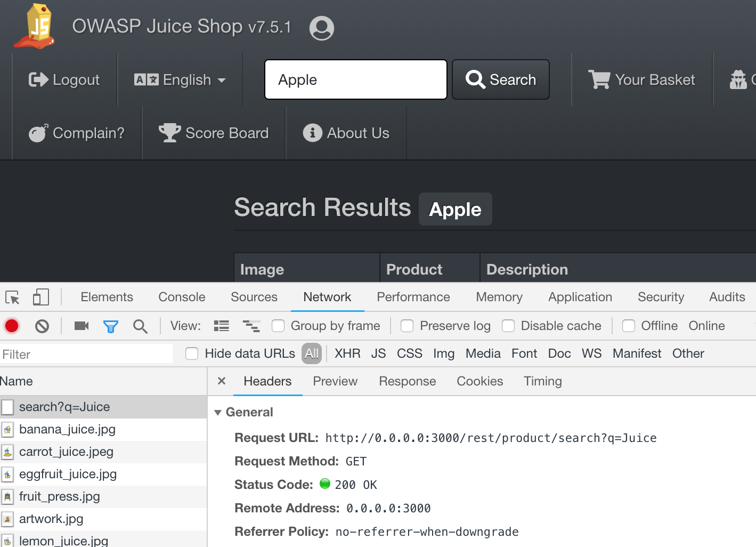Open Your Basket
This screenshot has height=547, width=756.
point(642,79)
